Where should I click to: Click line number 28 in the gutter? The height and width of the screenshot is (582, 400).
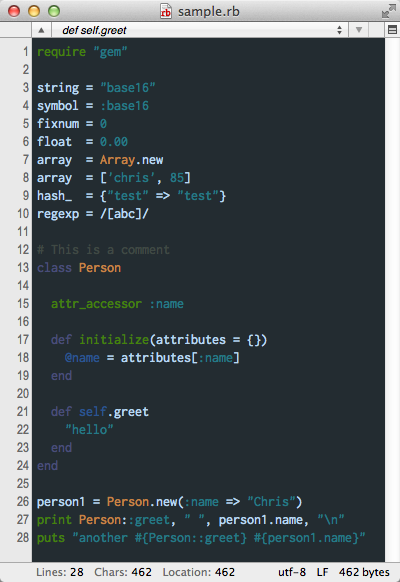click(23, 537)
